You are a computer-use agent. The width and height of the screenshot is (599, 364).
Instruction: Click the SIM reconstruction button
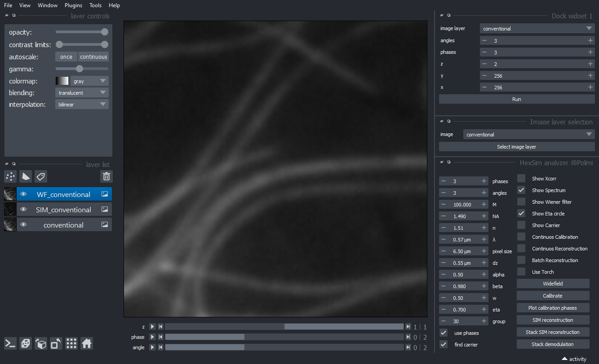coord(552,320)
